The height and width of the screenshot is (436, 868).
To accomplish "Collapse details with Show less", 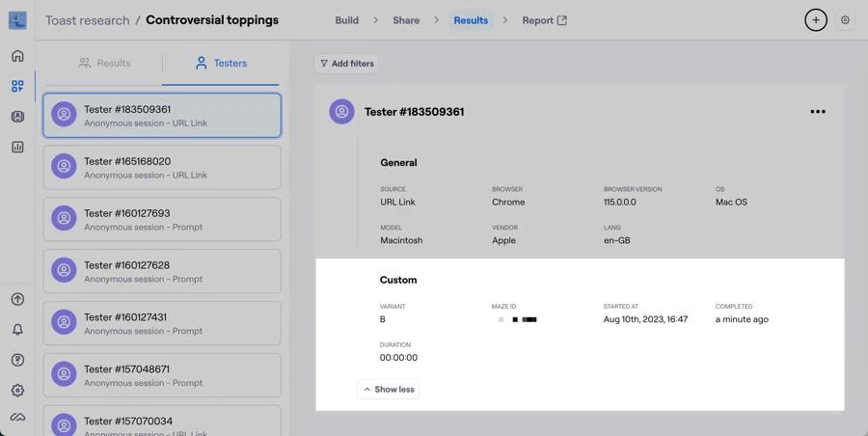I will click(389, 390).
